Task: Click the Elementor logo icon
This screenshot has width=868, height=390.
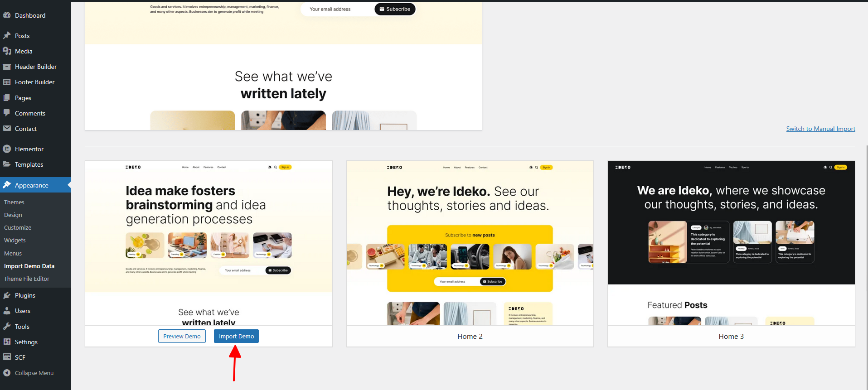Action: coord(7,149)
